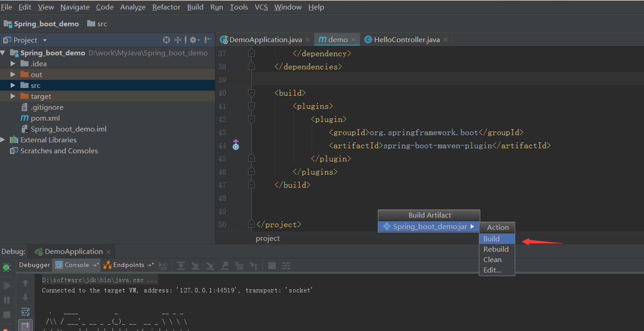The image size is (644, 331).
Task: Close the DemoApplication debug session tab
Action: [108, 252]
